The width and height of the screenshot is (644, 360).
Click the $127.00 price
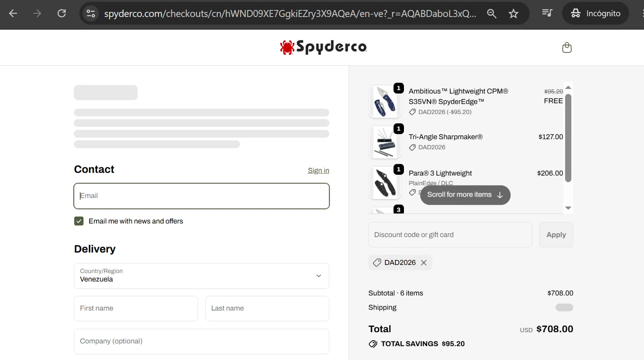point(550,137)
